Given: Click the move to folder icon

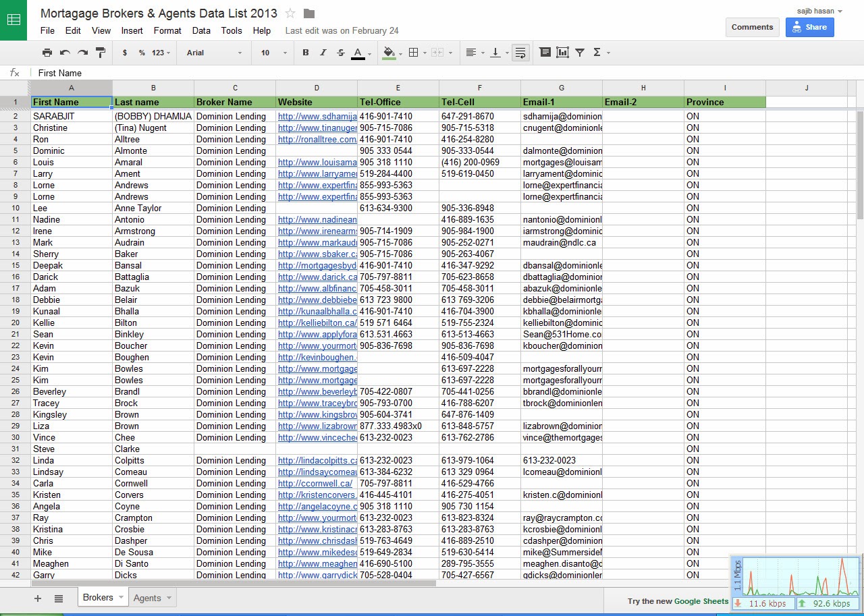Looking at the screenshot, I should 309,13.
